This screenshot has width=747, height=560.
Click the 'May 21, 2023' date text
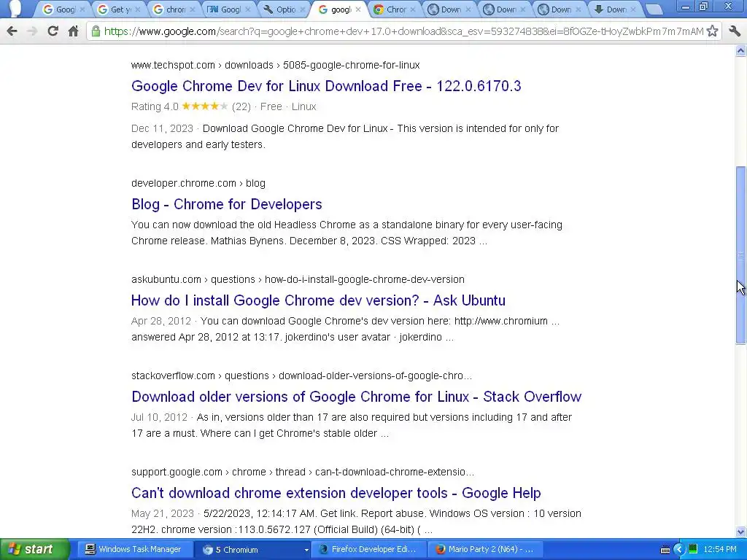pos(163,513)
